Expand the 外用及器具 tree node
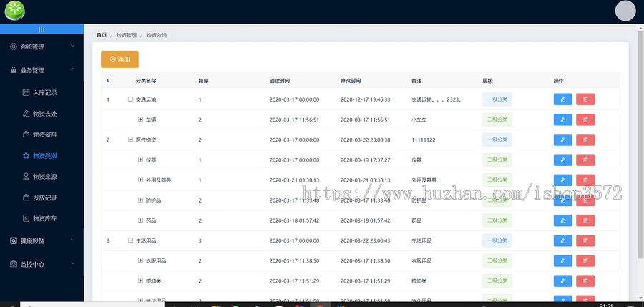Screen dimensions: 644x307 140,180
